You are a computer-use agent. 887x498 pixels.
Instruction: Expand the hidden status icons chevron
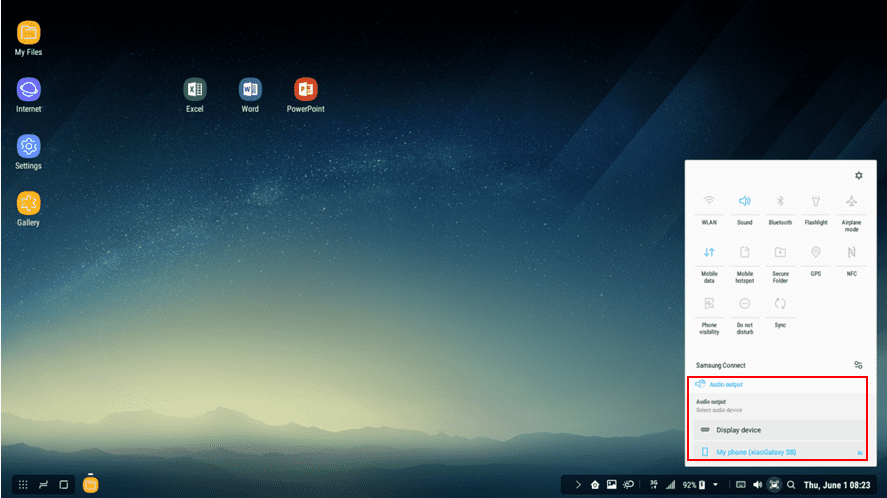tap(578, 485)
